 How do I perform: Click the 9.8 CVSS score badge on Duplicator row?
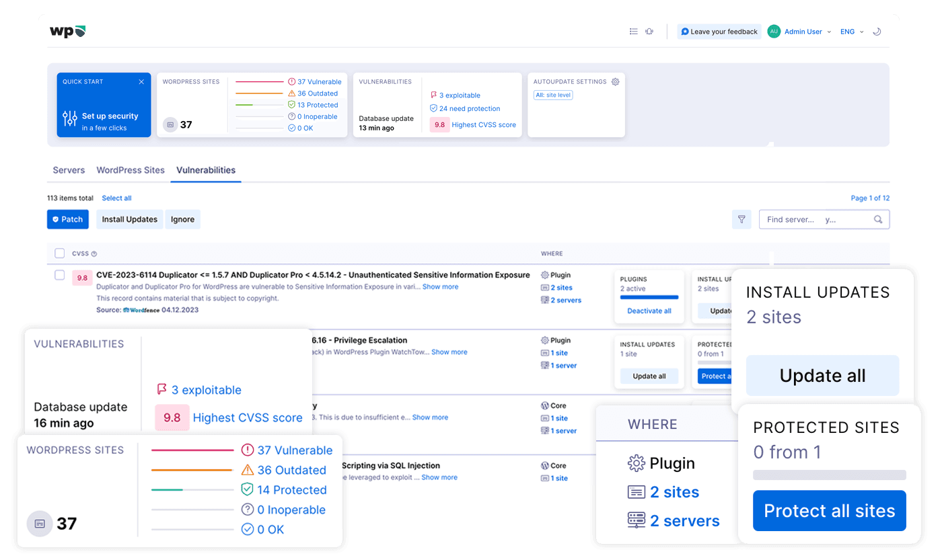[82, 278]
